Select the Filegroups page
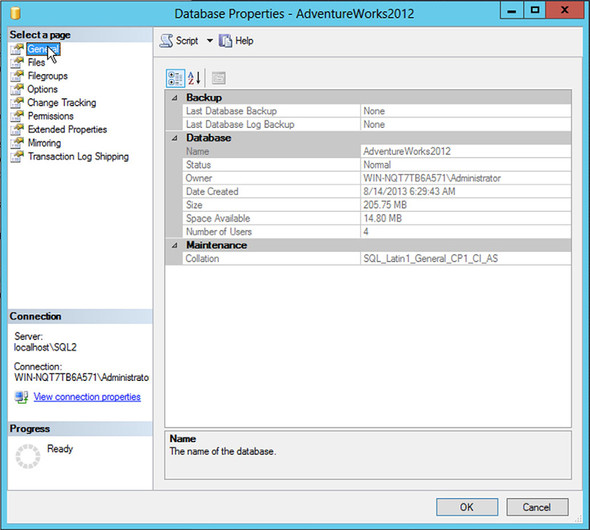 coord(47,76)
